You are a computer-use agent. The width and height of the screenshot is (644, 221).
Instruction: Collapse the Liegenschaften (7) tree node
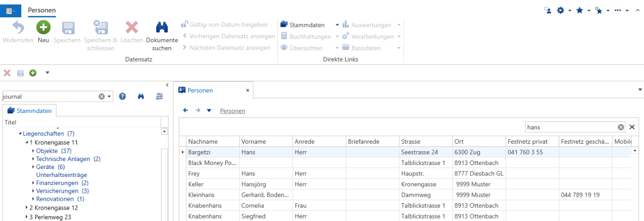20,134
